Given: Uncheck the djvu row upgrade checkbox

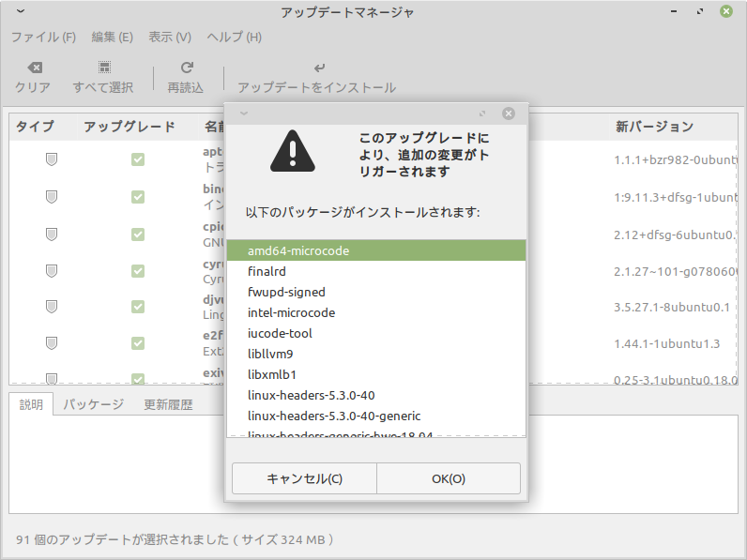Looking at the screenshot, I should point(138,307).
